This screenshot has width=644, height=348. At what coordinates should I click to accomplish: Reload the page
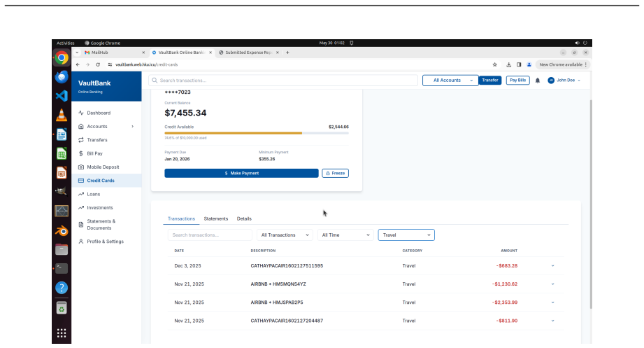pyautogui.click(x=98, y=64)
